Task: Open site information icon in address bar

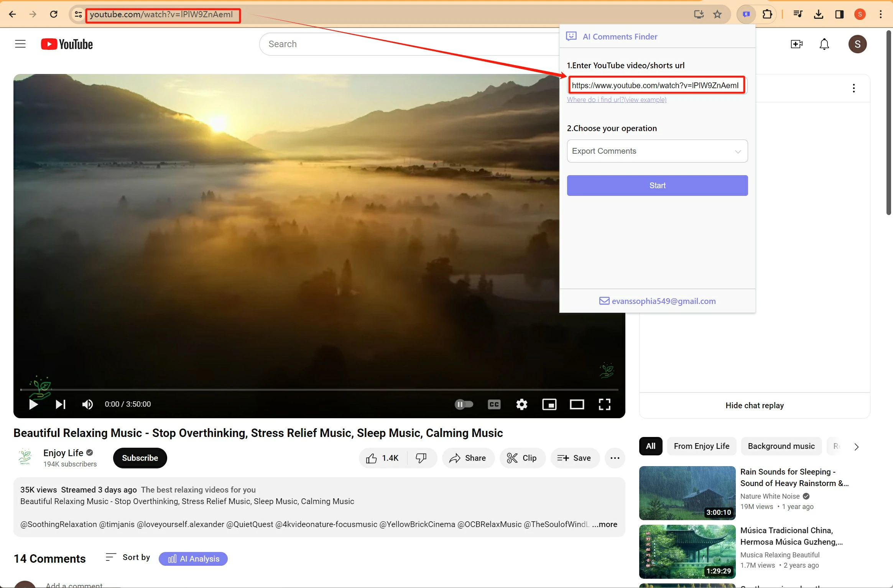Action: (78, 15)
